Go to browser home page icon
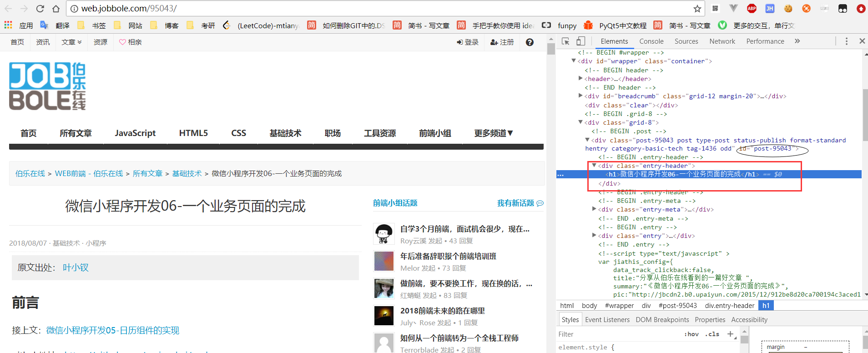Screen dimensions: 868x353 56,9
